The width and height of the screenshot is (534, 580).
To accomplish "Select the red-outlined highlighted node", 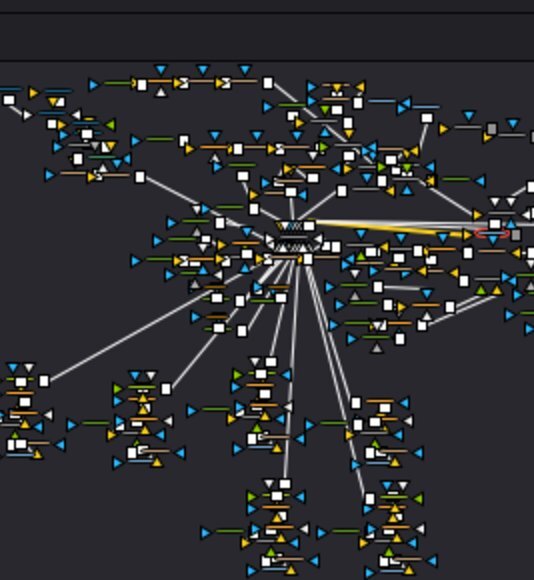I will [492, 233].
